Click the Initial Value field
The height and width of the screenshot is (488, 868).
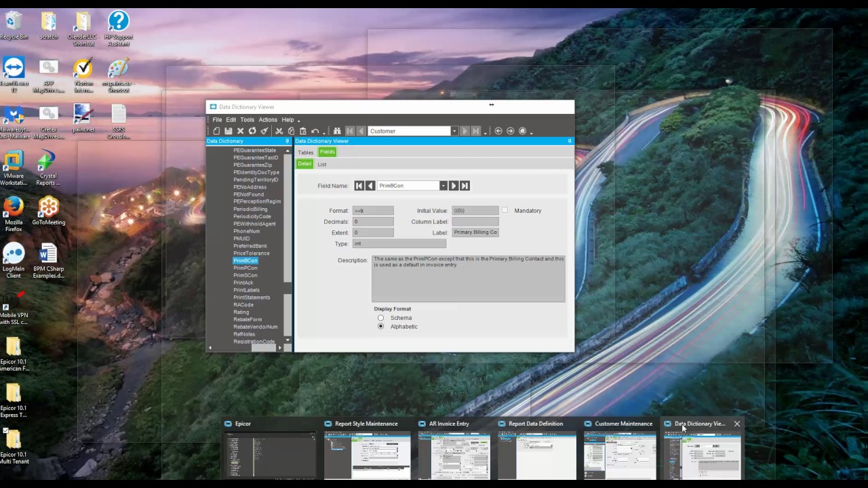tap(475, 211)
